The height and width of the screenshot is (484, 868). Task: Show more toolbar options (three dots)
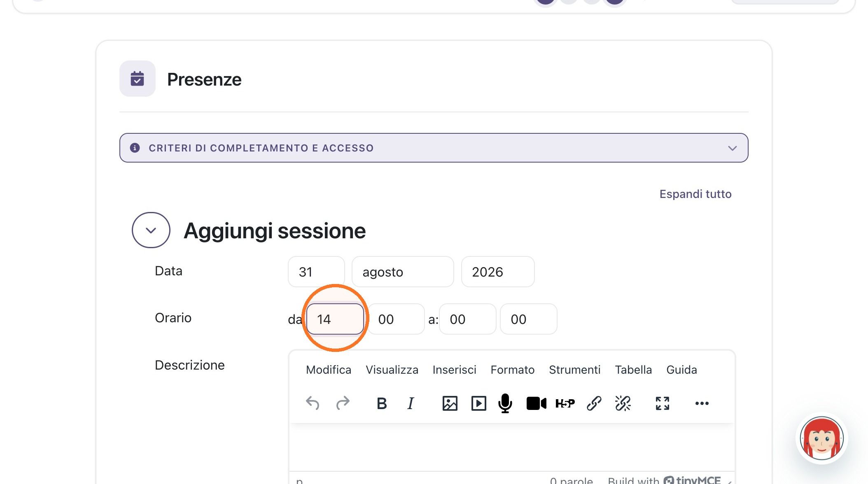coord(702,403)
